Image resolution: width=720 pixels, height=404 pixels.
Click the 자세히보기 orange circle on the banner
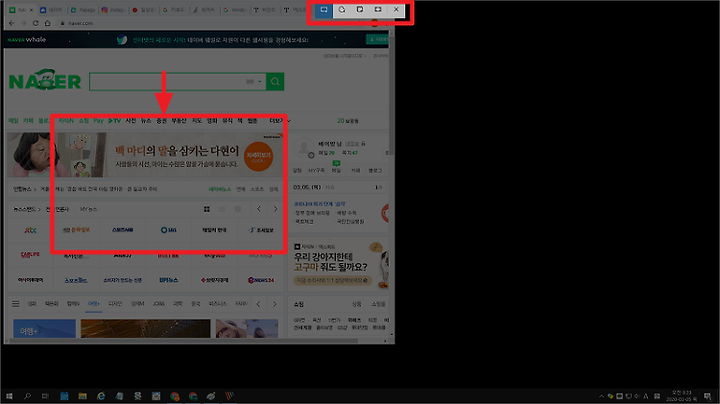(259, 157)
